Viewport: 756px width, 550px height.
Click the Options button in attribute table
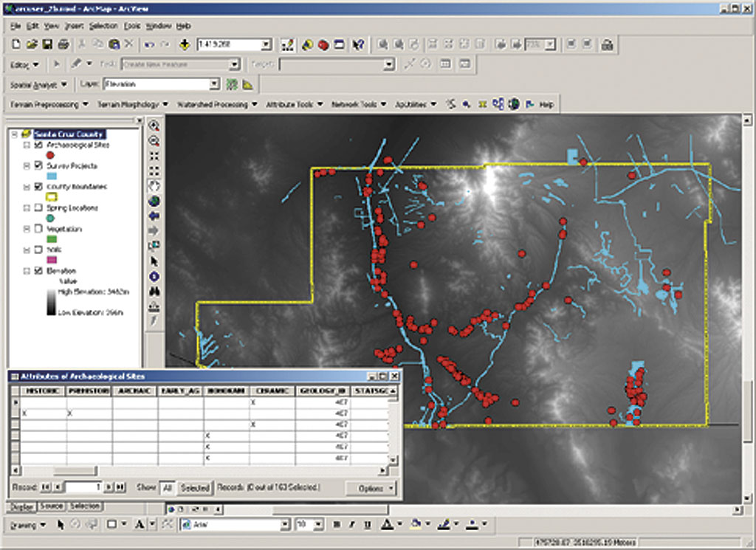[x=371, y=488]
